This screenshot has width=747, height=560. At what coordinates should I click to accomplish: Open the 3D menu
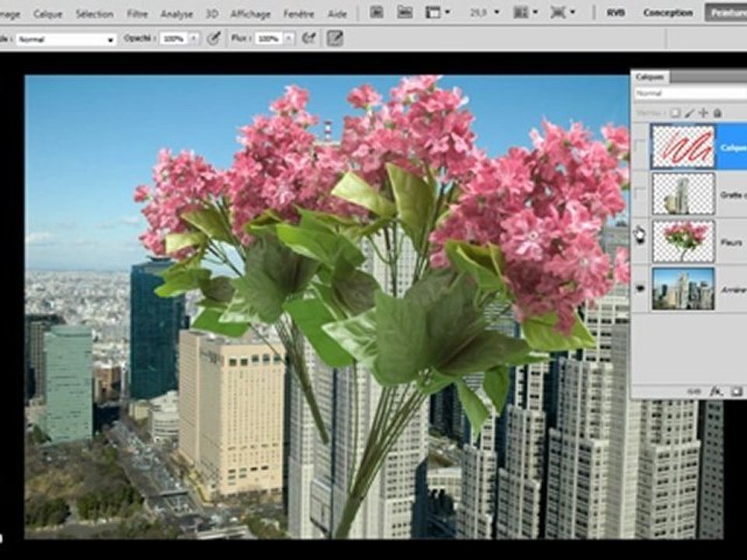212,14
